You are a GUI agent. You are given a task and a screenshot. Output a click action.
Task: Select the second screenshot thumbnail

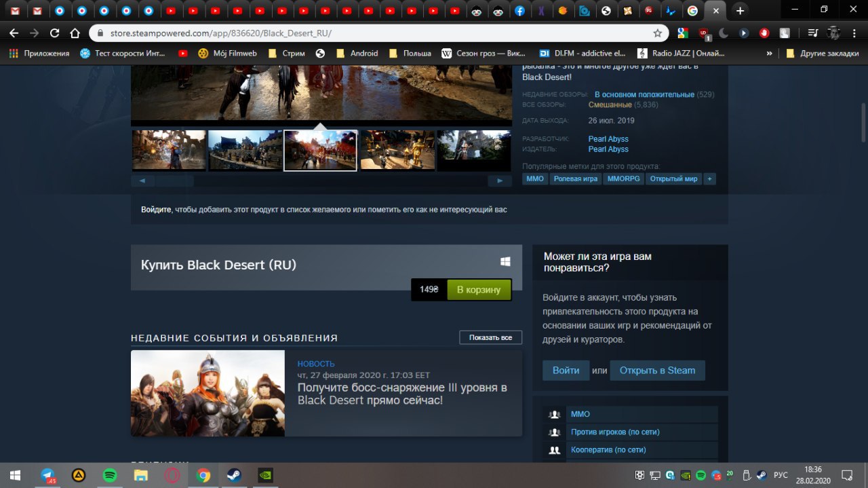[245, 150]
